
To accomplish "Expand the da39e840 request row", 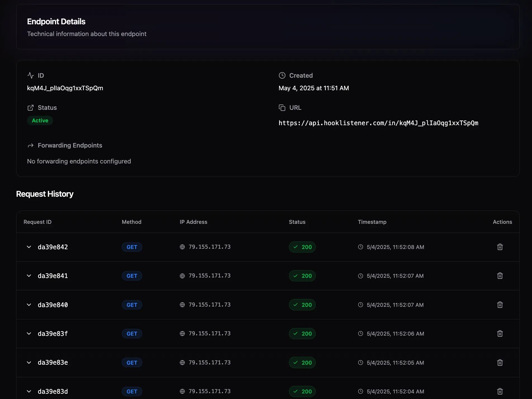I will click(x=29, y=305).
